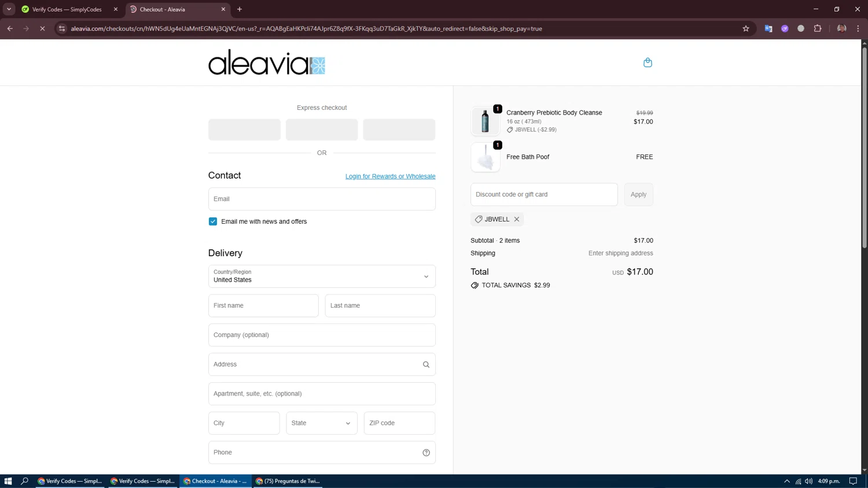The width and height of the screenshot is (868, 488).
Task: Show hidden system tray icons
Action: pos(787,481)
